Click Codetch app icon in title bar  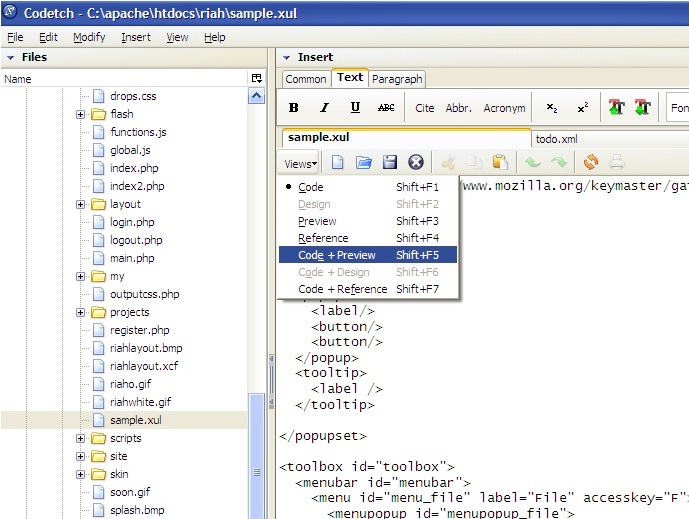(10, 12)
